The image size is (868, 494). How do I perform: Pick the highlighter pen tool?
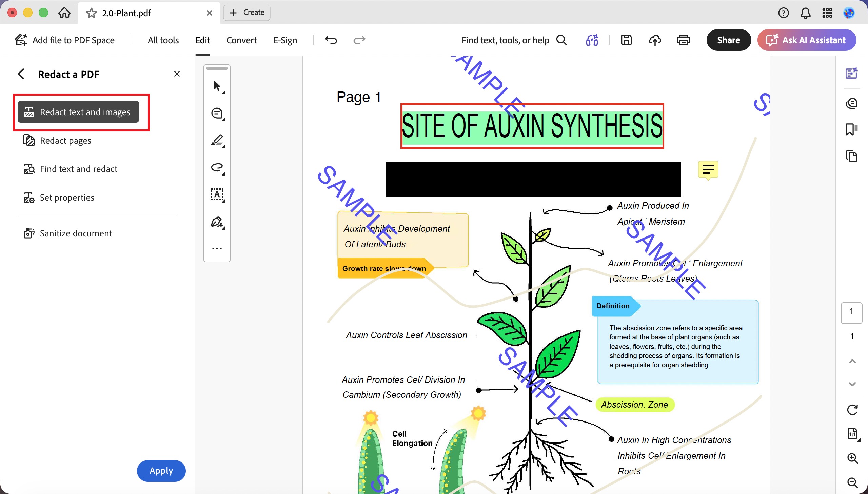(217, 141)
